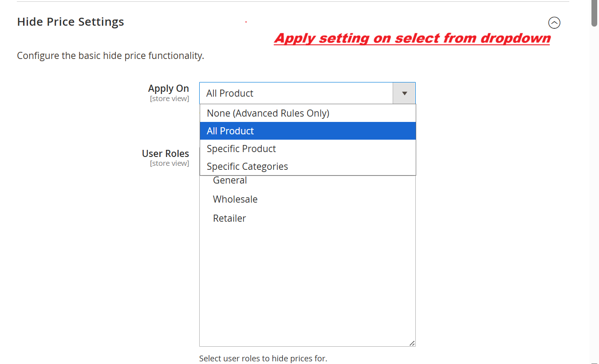Click the Apply On dropdown arrow
This screenshot has width=599, height=364.
click(x=404, y=93)
